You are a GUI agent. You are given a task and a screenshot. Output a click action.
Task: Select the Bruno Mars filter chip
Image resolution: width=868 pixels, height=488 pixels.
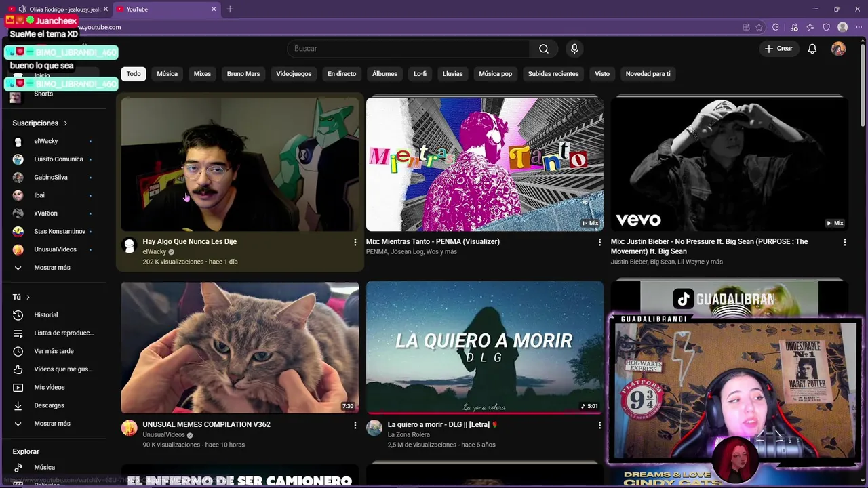(243, 74)
